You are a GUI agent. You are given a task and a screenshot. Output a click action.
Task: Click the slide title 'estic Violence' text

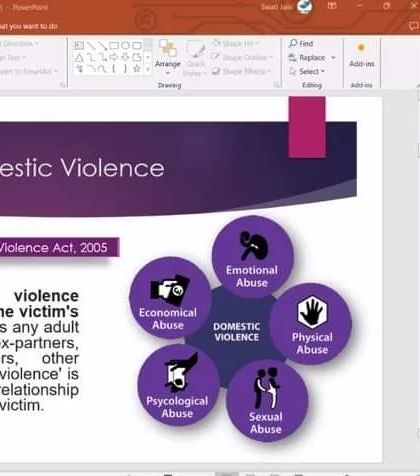[x=82, y=168]
